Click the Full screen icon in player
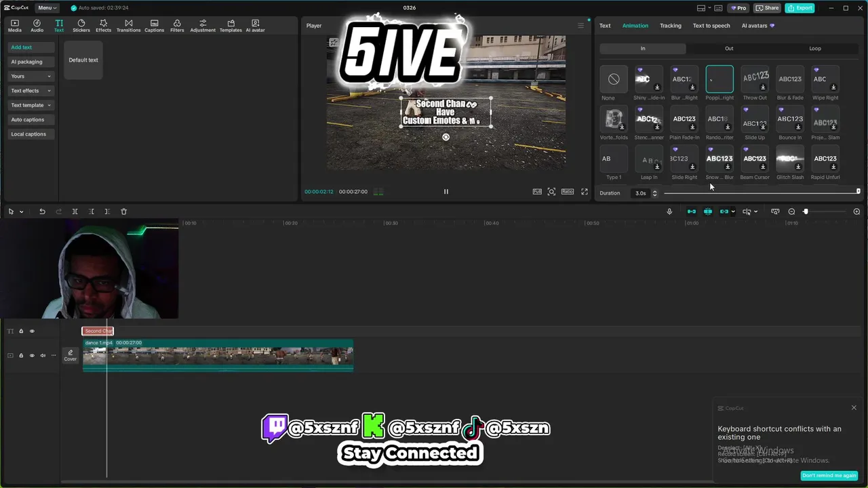Image resolution: width=868 pixels, height=488 pixels. pos(537,192)
